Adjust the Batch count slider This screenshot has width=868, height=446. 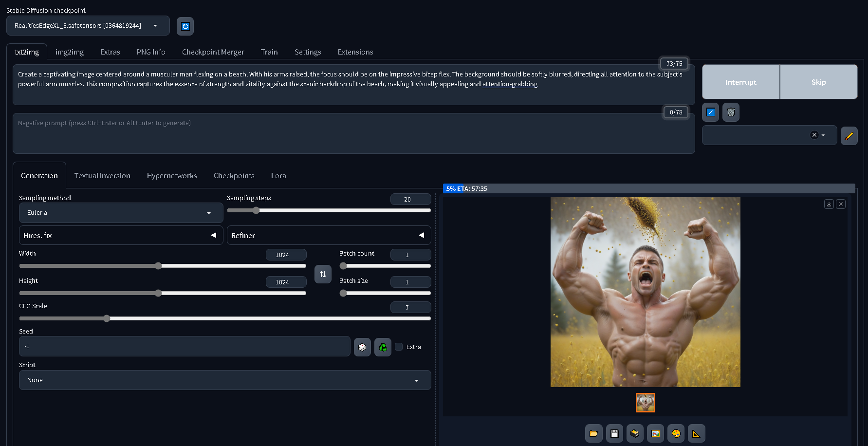(x=385, y=266)
